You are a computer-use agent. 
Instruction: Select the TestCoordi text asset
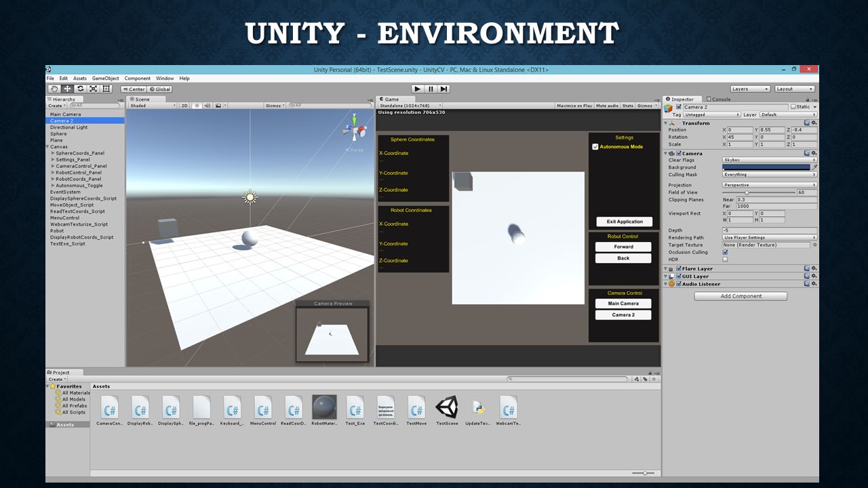(386, 411)
